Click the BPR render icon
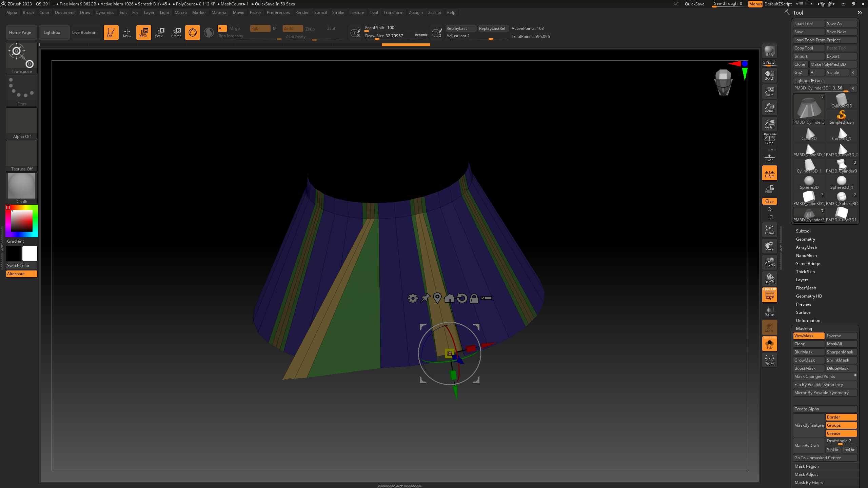868x488 pixels. [769, 51]
